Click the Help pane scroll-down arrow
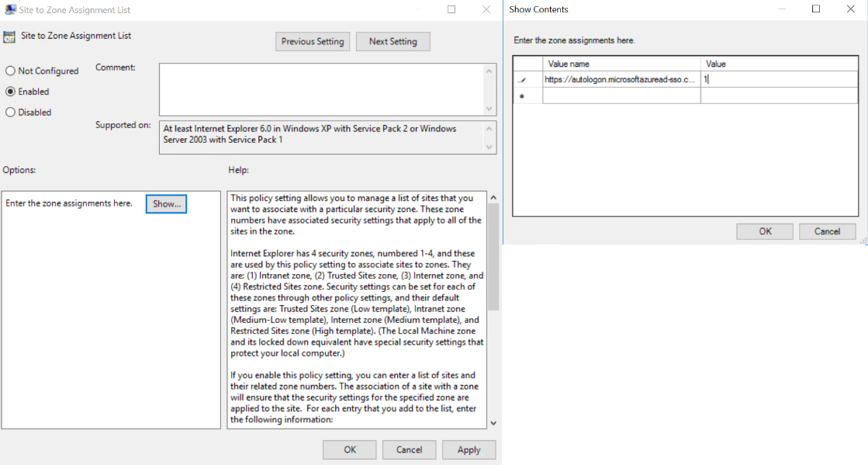 pos(492,423)
